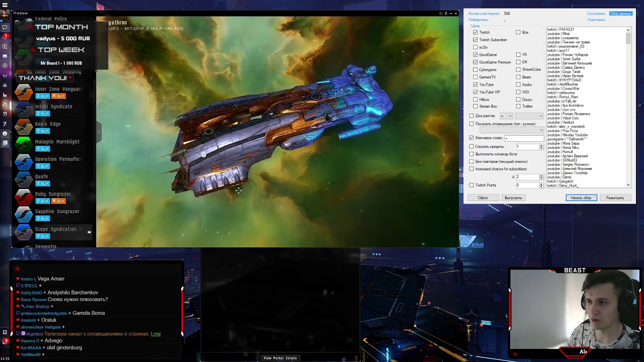
Task: Click participants list scrollbar thumb
Action: tap(628, 38)
